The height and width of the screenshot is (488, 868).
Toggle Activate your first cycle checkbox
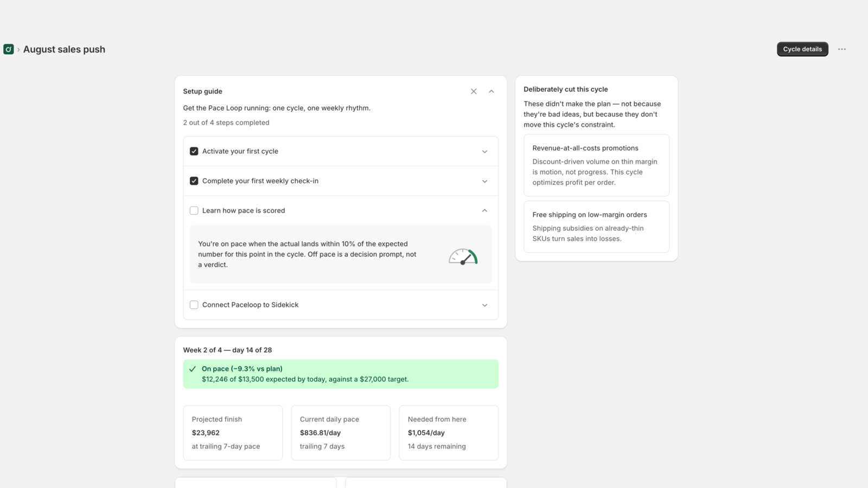pos(194,151)
